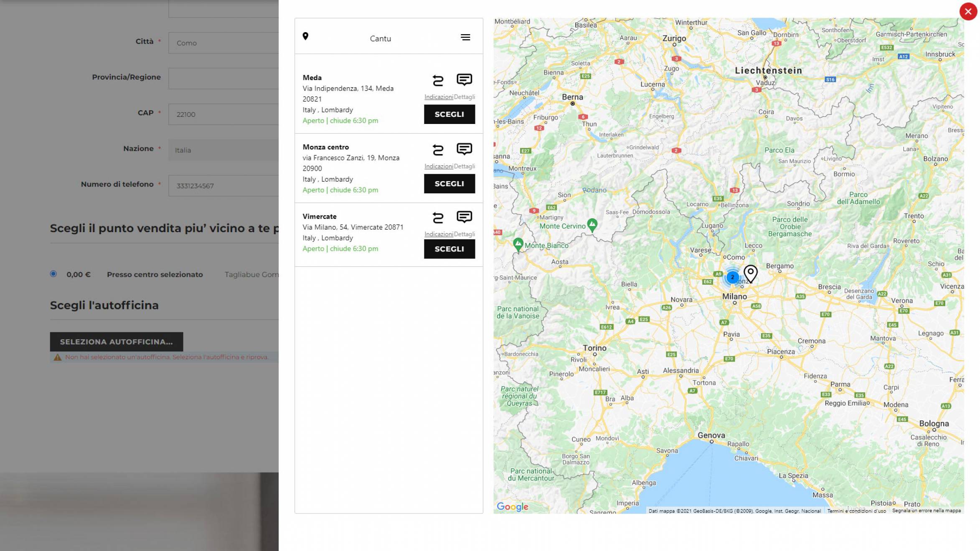Viewport: 980px width, 551px height.
Task: Click the details icon for Monza centro
Action: [464, 149]
